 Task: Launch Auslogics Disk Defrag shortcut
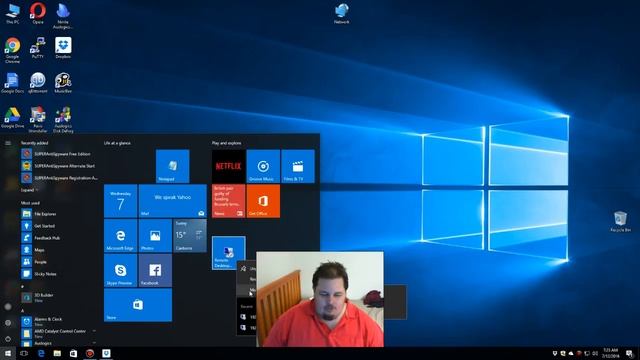[x=63, y=119]
